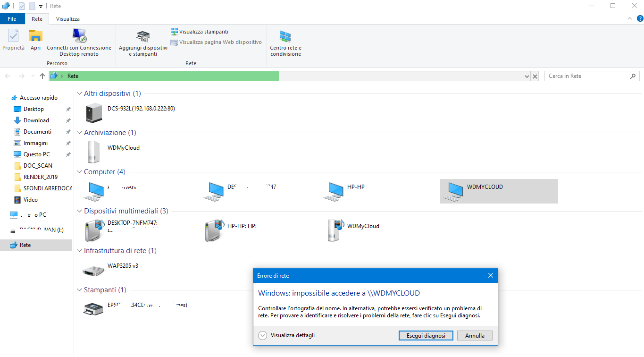The width and height of the screenshot is (644, 357).
Task: Click the Forward navigation arrow
Action: [x=21, y=76]
